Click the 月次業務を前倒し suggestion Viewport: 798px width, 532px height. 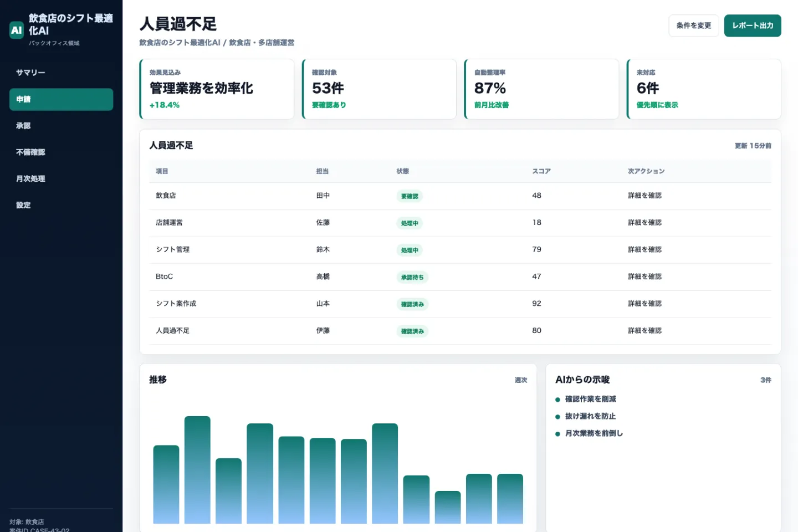pyautogui.click(x=594, y=433)
